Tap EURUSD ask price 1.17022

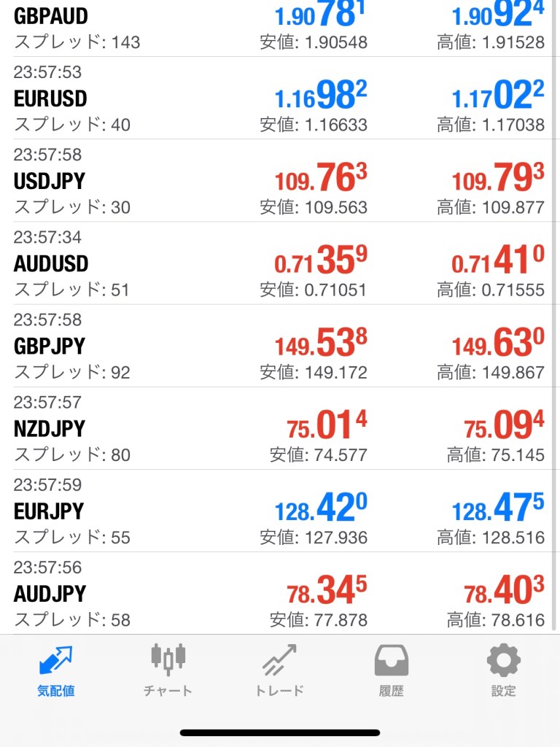pyautogui.click(x=498, y=96)
